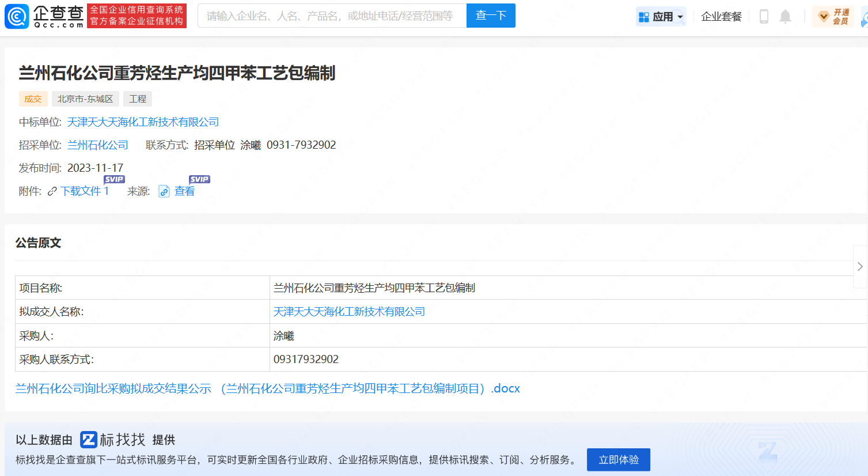Open the notification bell icon
Screen dimensions: 868x476
pos(785,17)
